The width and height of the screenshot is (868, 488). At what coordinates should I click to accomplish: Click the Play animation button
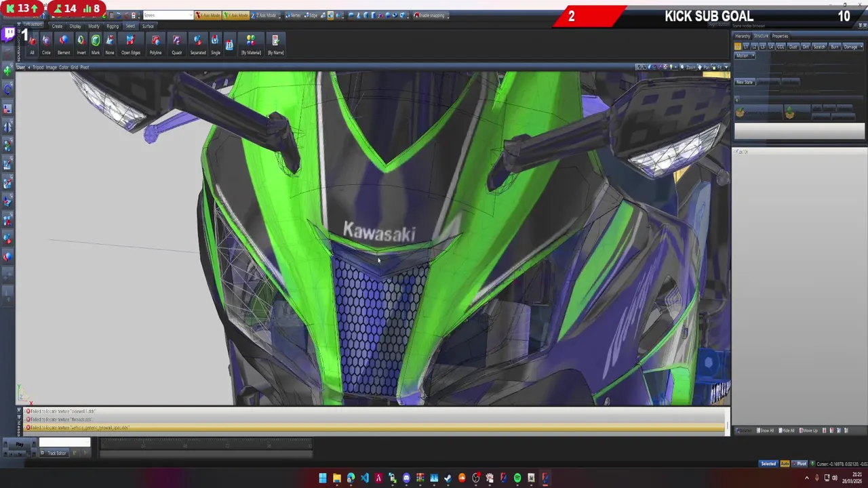pyautogui.click(x=20, y=444)
